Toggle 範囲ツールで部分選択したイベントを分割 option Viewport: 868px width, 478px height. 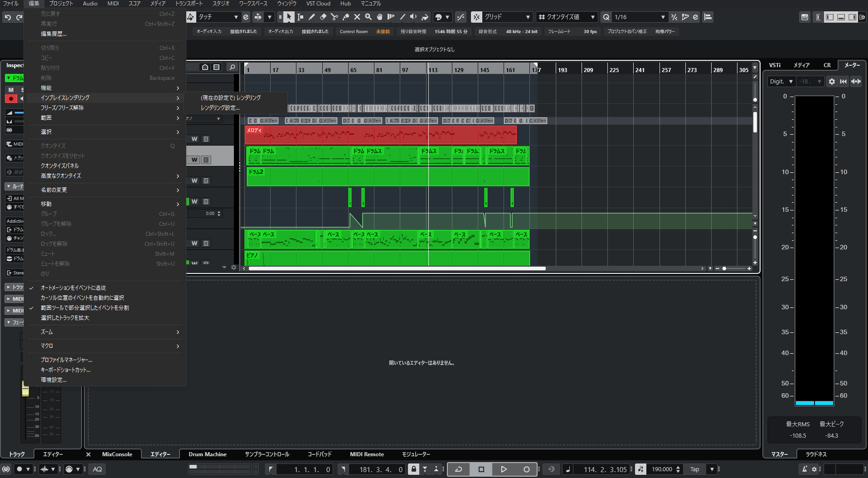(x=85, y=308)
